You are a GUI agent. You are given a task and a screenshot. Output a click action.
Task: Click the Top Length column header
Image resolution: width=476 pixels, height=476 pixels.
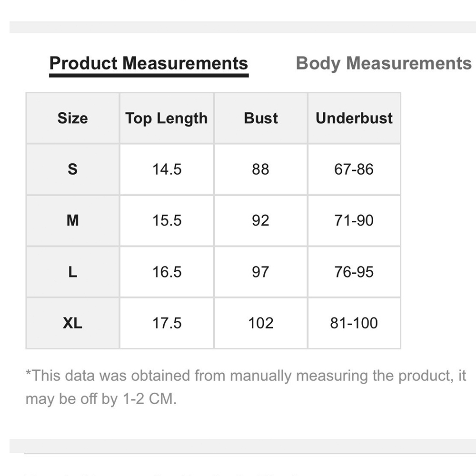pos(167,118)
